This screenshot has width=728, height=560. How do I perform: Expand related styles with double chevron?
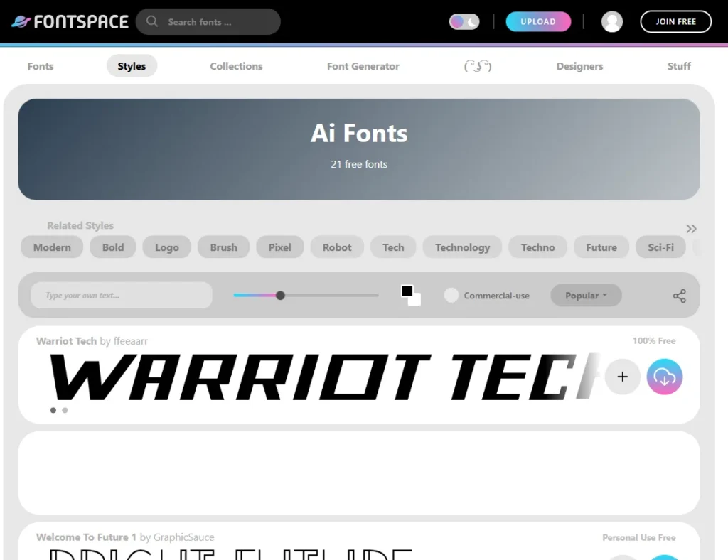(x=690, y=228)
